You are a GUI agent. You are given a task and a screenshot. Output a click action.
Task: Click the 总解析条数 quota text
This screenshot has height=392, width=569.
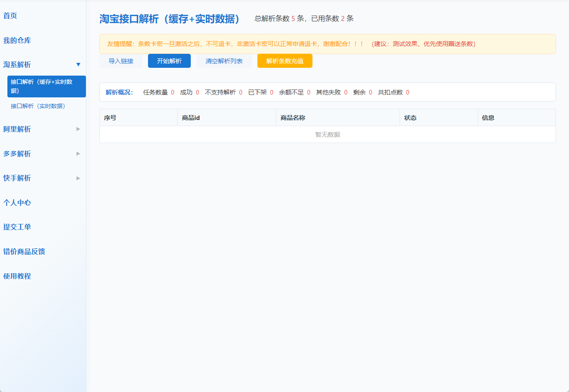(x=304, y=18)
